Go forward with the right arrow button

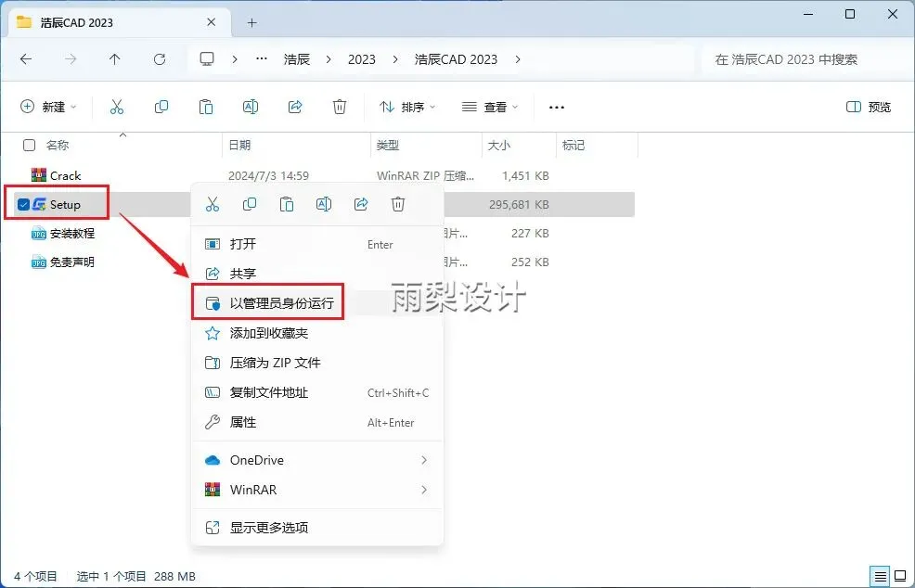tap(71, 59)
